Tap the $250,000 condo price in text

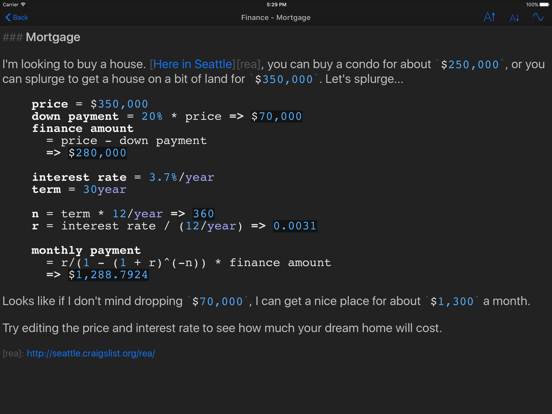470,64
